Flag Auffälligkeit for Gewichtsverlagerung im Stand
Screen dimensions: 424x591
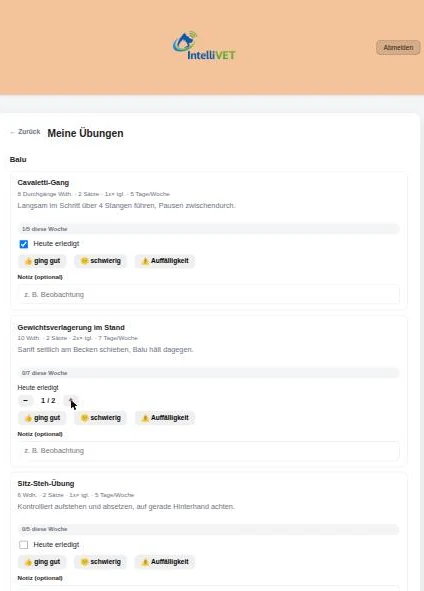coord(165,418)
